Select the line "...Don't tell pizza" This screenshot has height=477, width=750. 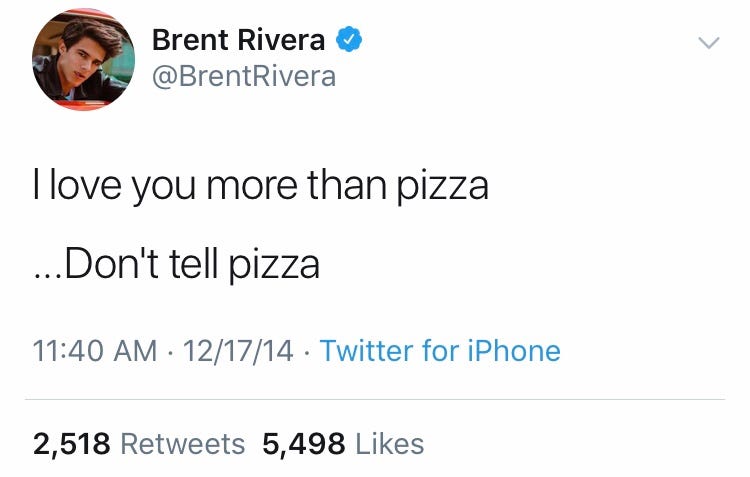point(176,264)
